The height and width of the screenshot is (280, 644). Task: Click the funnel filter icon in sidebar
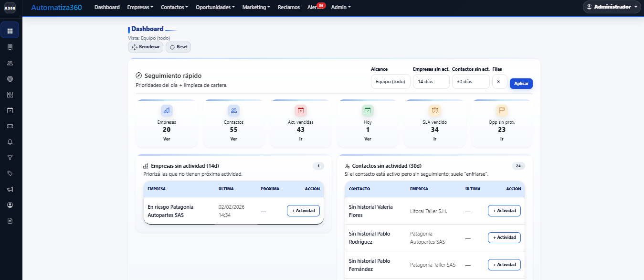10,158
